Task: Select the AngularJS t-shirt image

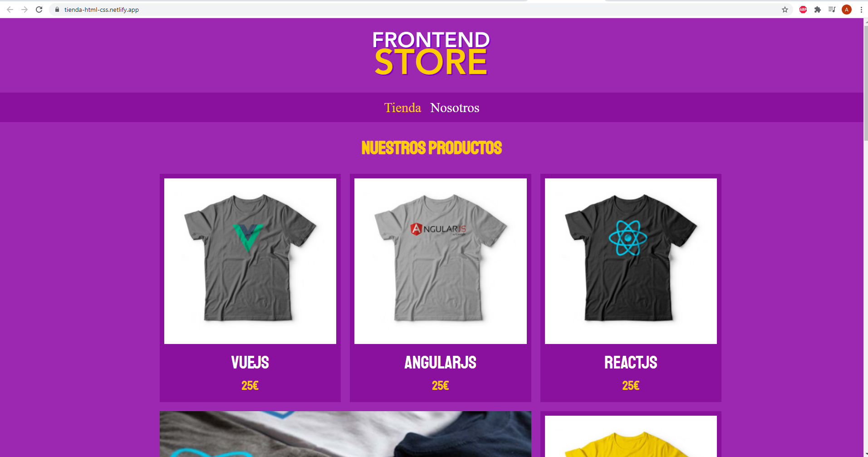Action: point(440,261)
